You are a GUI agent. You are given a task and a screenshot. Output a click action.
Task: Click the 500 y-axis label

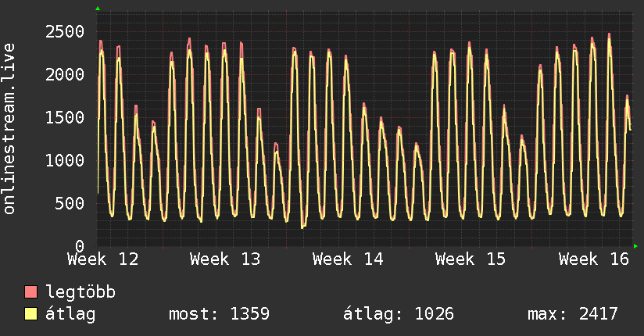click(70, 203)
